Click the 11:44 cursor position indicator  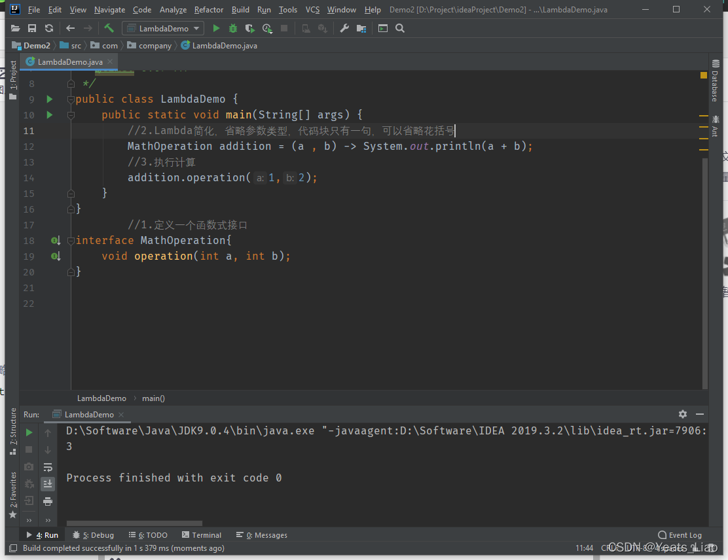(x=584, y=548)
